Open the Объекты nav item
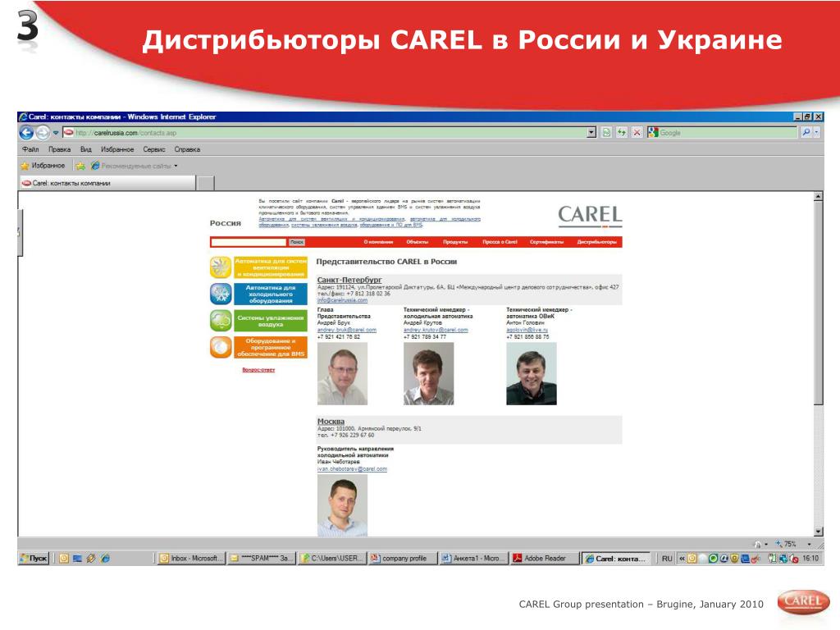 [417, 242]
